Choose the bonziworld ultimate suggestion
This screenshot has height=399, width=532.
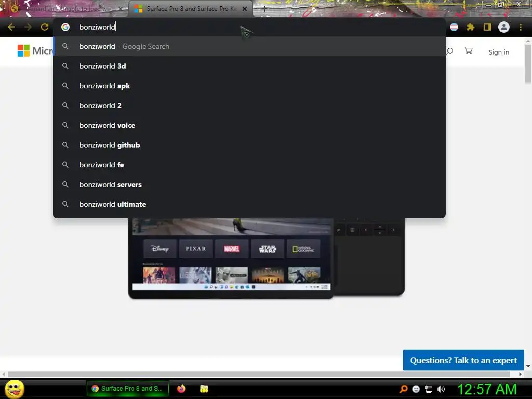pos(249,204)
